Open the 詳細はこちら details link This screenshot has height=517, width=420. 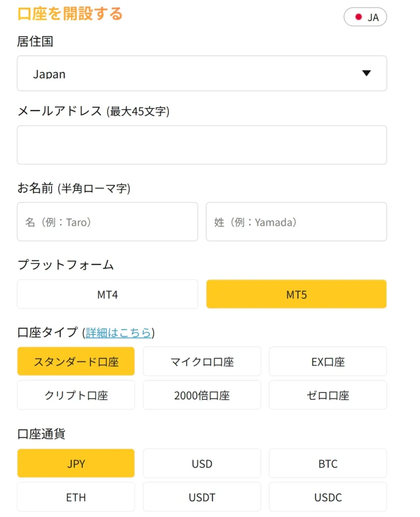pyautogui.click(x=118, y=333)
